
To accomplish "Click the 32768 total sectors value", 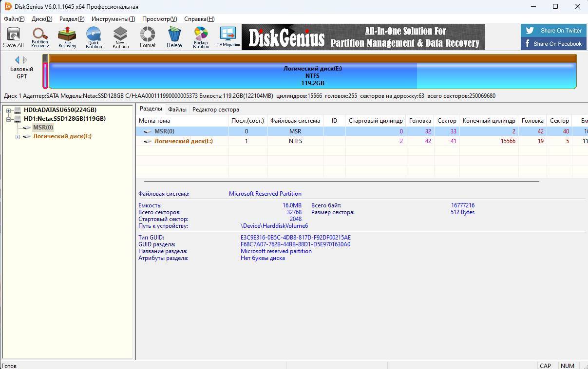I will [294, 212].
